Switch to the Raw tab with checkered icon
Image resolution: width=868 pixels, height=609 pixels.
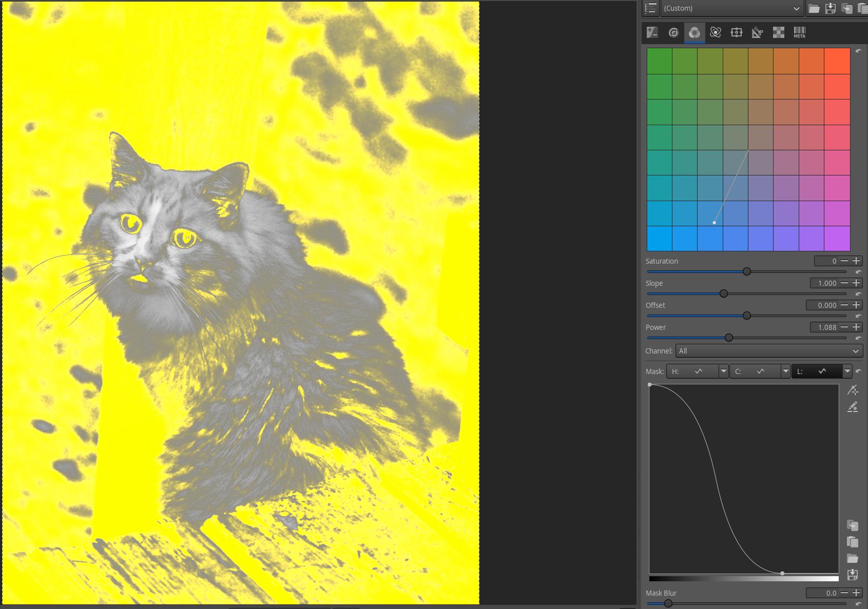click(778, 32)
